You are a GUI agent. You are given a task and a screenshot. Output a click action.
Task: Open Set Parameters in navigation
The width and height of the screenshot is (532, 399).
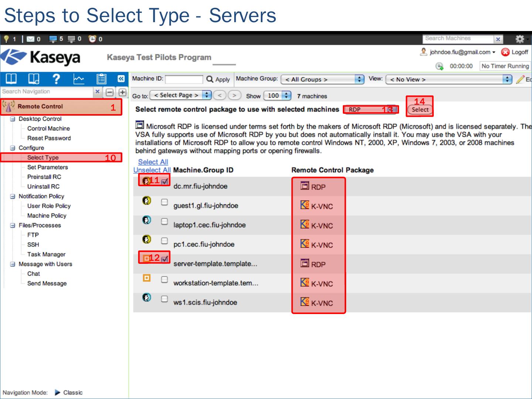47,167
